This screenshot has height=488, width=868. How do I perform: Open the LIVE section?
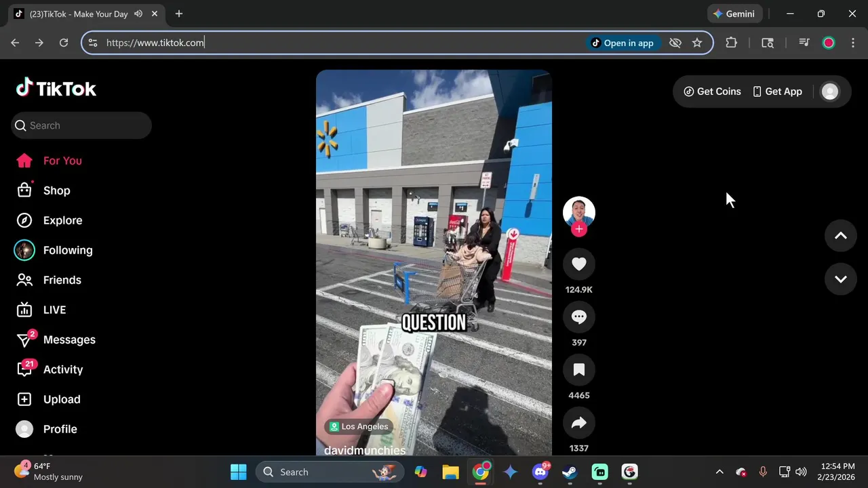[41, 310]
